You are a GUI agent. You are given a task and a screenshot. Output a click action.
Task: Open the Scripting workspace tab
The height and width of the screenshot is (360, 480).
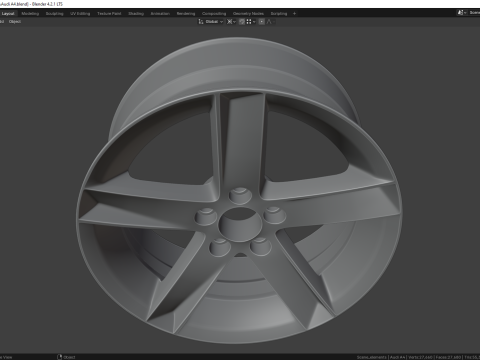279,14
